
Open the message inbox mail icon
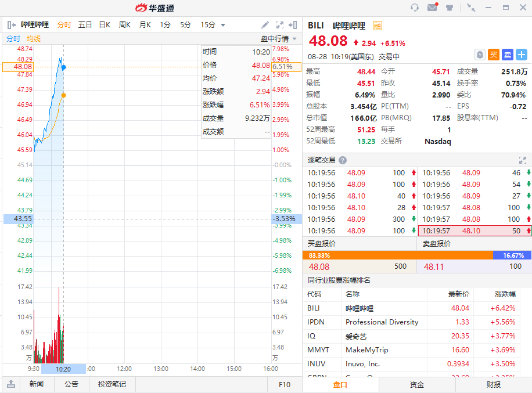click(432, 8)
